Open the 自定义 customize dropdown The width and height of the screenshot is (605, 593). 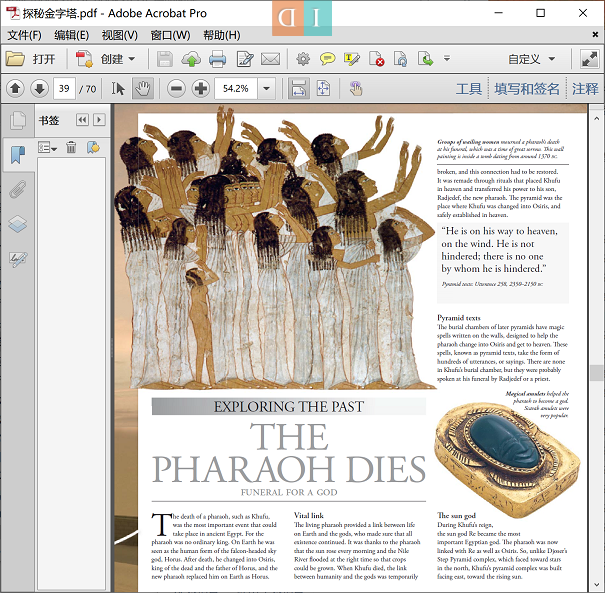point(532,59)
